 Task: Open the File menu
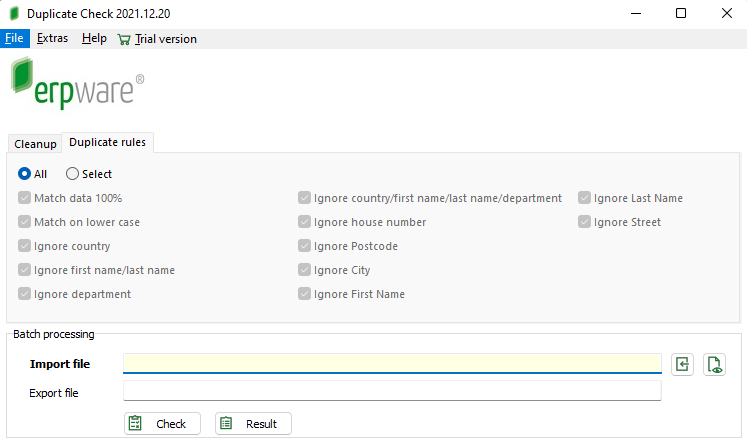click(14, 38)
